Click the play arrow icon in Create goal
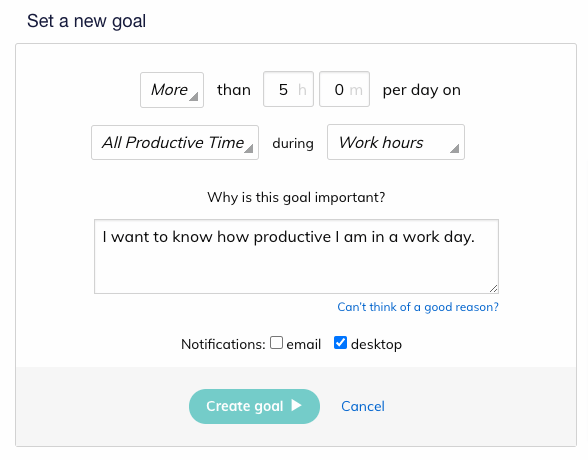The width and height of the screenshot is (588, 460). [x=296, y=405]
